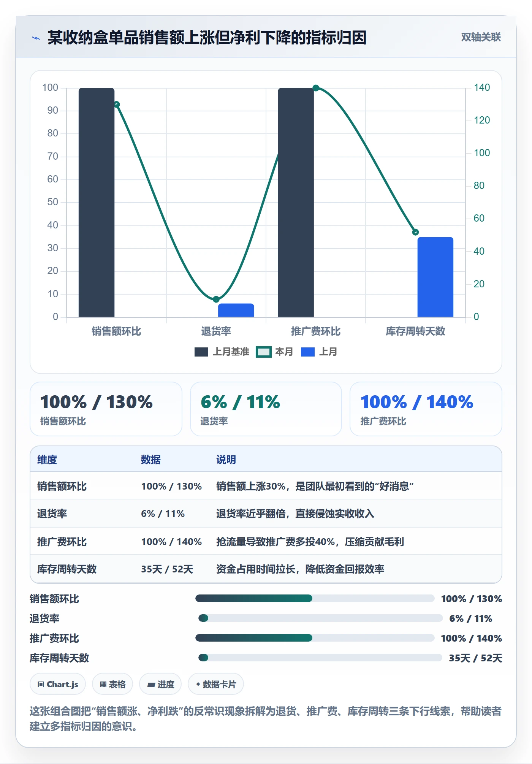Select the 销售额环比 cell in the table
The width and height of the screenshot is (532, 764).
(x=62, y=486)
